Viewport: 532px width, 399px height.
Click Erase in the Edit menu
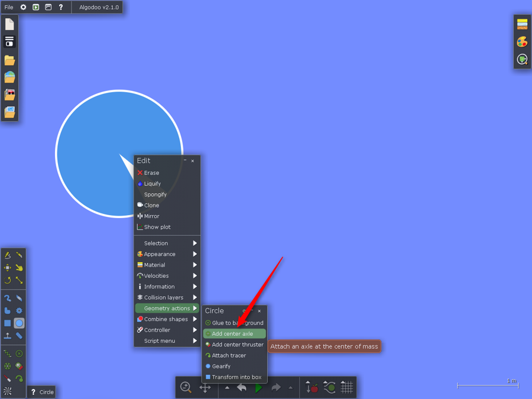tap(151, 173)
